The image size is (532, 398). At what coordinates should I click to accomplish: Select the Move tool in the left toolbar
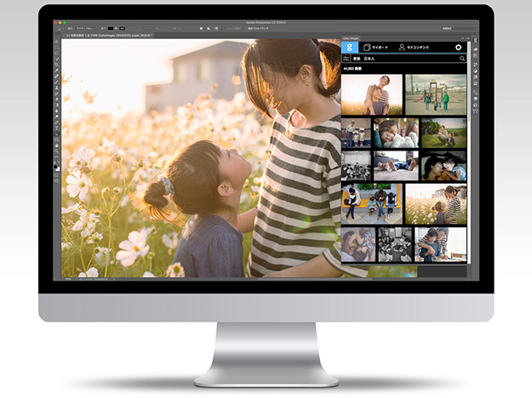pyautogui.click(x=57, y=43)
